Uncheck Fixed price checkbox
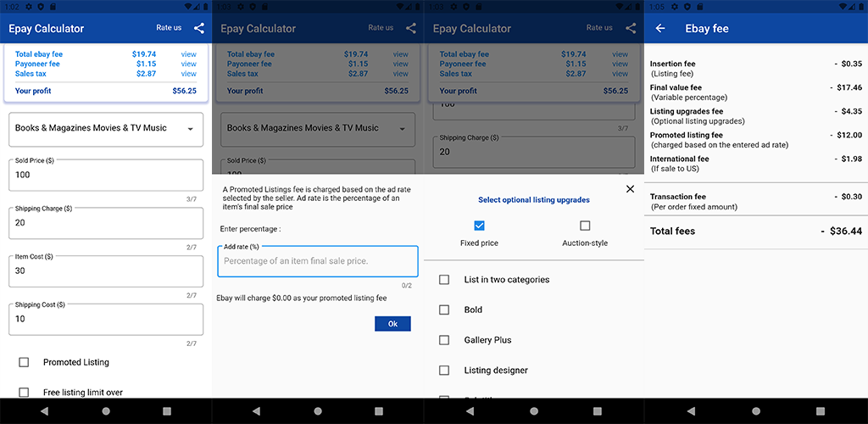The image size is (868, 424). click(x=480, y=226)
